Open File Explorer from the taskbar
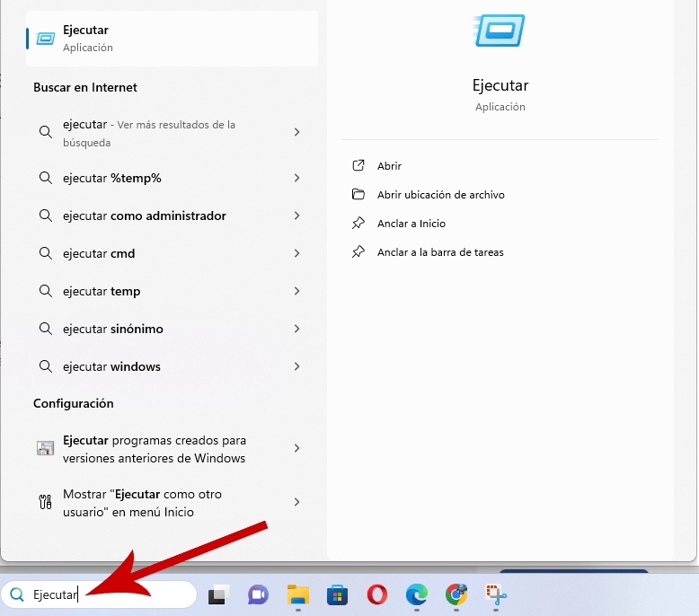The height and width of the screenshot is (616, 699). click(x=298, y=594)
